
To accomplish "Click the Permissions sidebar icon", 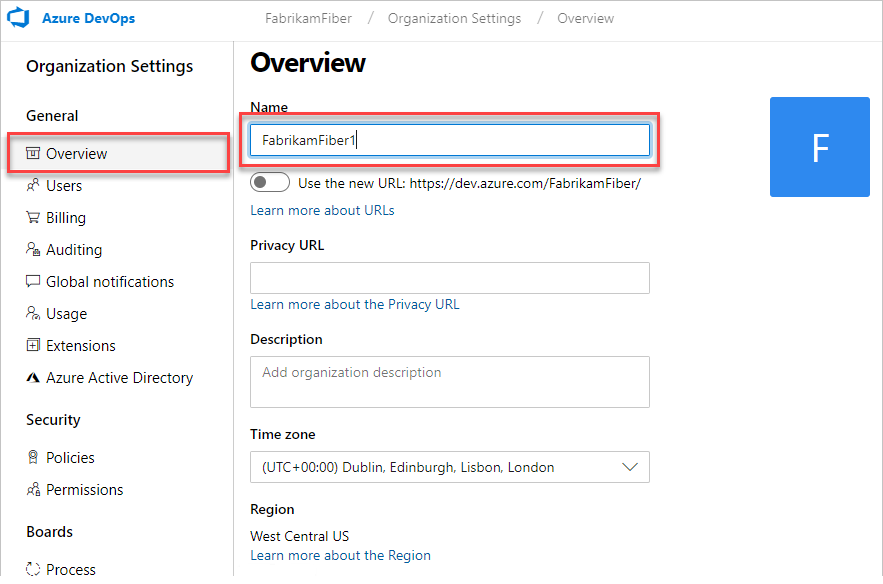I will 33,489.
